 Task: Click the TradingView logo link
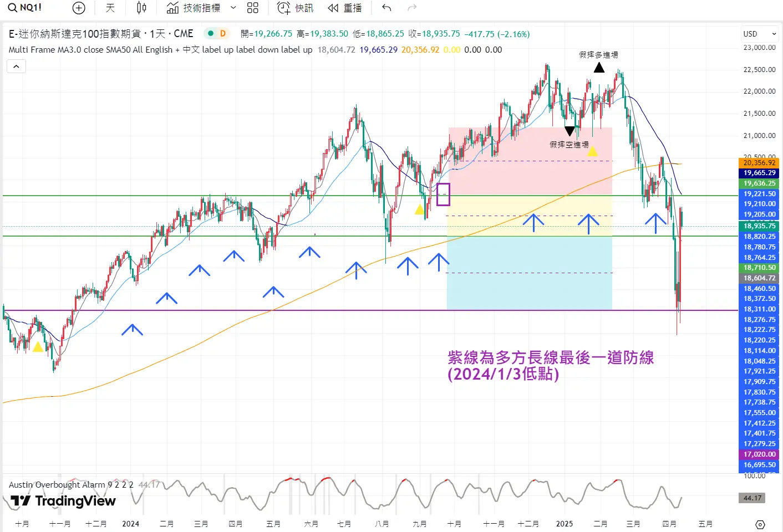(x=63, y=501)
